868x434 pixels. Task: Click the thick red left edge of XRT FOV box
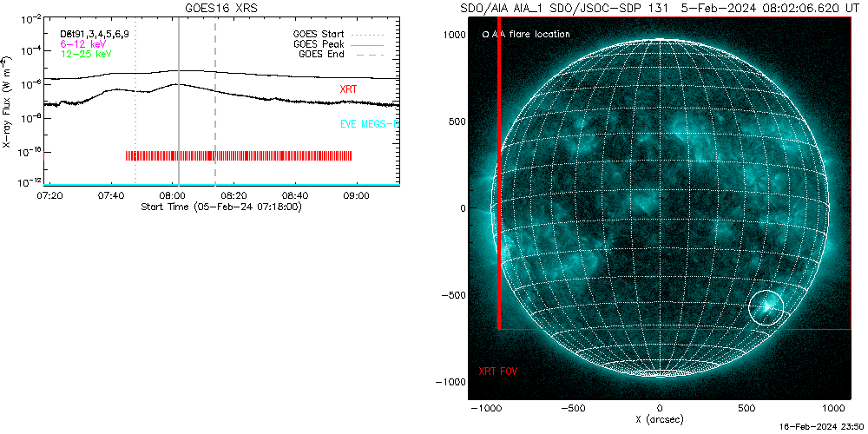(x=499, y=174)
